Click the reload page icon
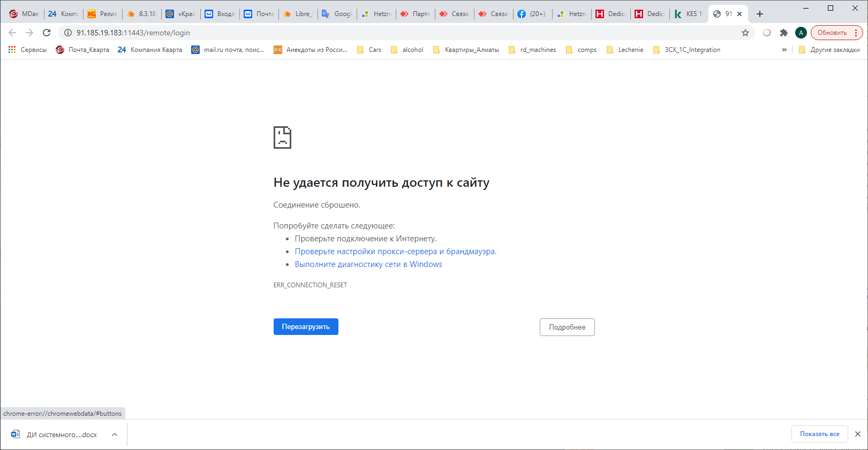 coord(47,33)
